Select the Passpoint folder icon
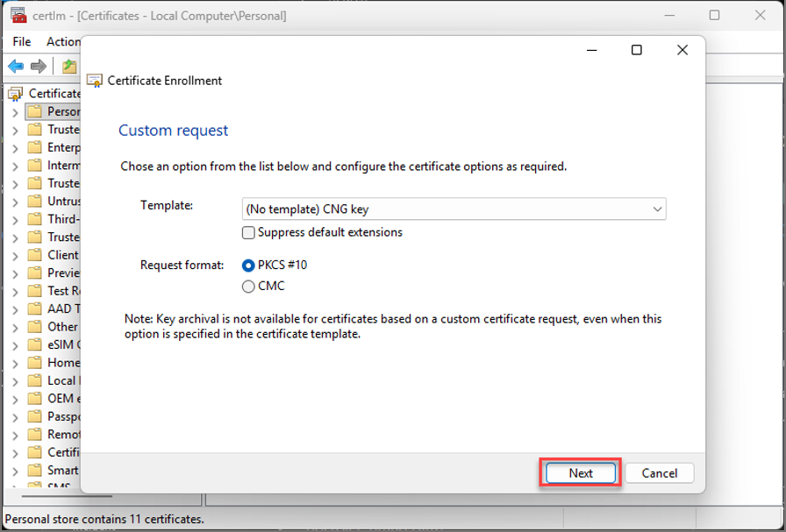This screenshot has width=786, height=532. (x=34, y=416)
